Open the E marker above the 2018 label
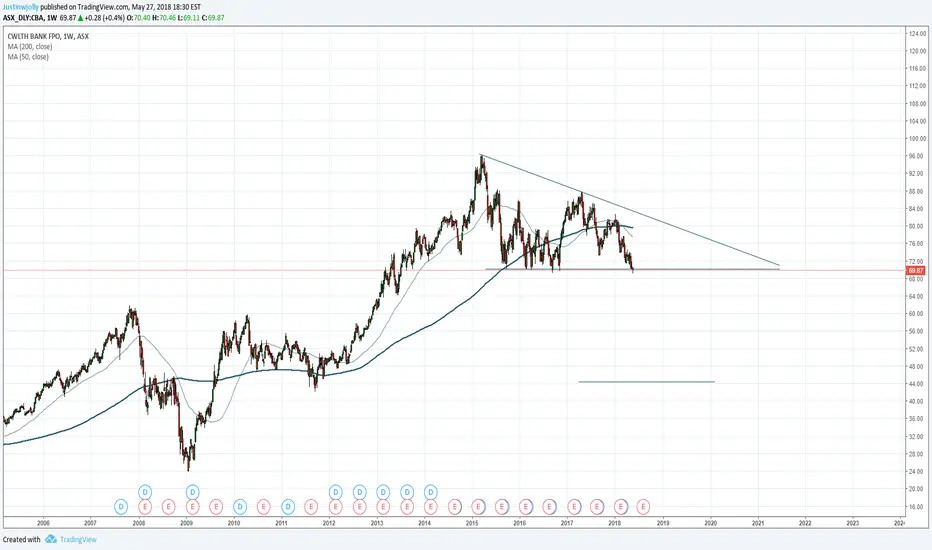Viewport: 932px width, 550px height. coord(621,507)
